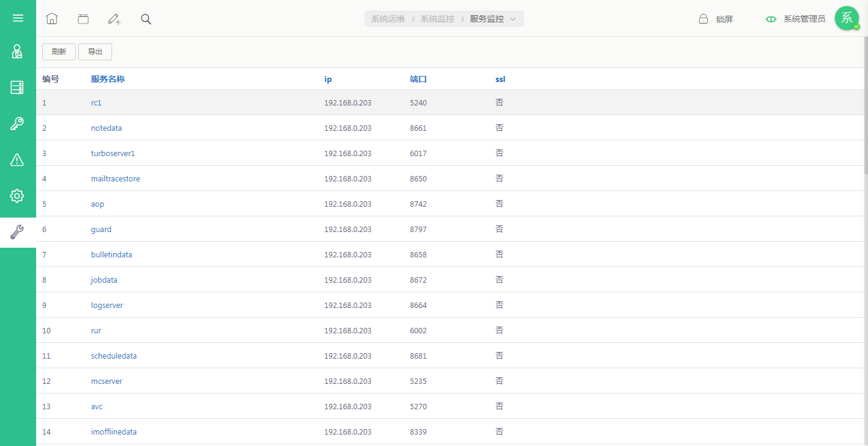Open the green 系 user avatar
Viewport: 868px width, 446px height.
point(847,18)
